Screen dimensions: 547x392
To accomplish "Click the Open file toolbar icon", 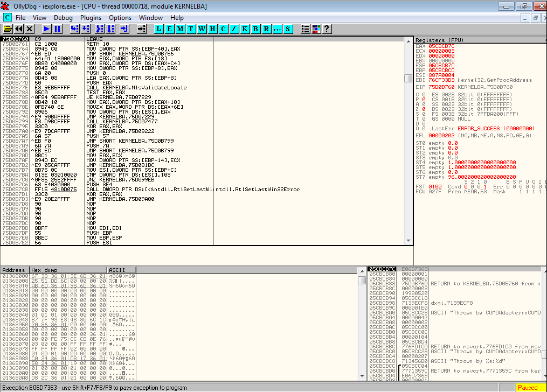I will point(8,29).
